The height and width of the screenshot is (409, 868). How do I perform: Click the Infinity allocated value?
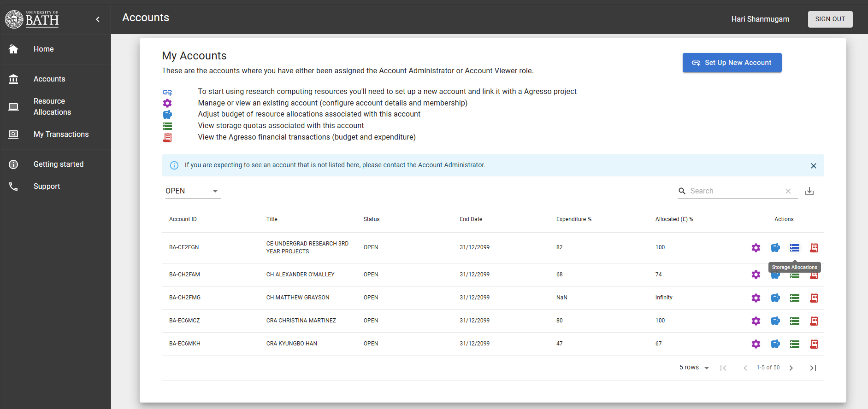click(664, 298)
